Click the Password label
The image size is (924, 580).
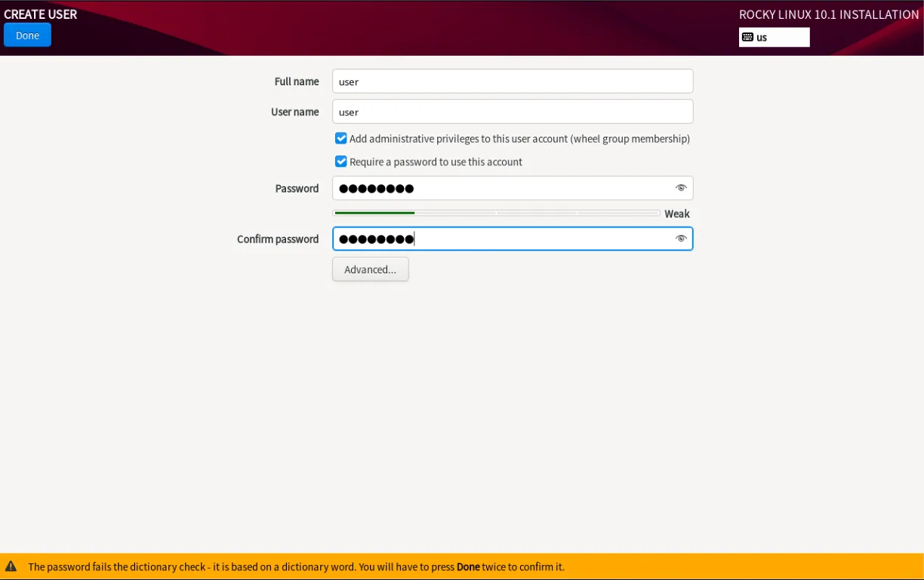[297, 188]
